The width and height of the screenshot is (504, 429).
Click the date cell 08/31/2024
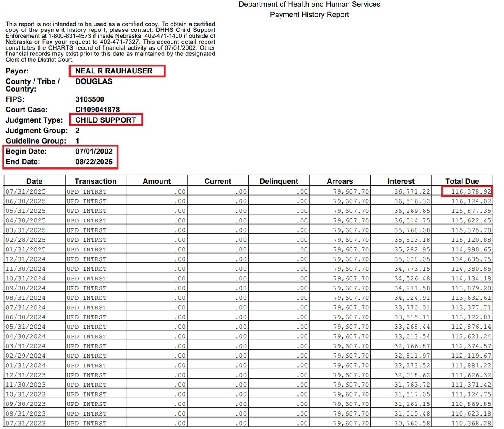(26, 298)
